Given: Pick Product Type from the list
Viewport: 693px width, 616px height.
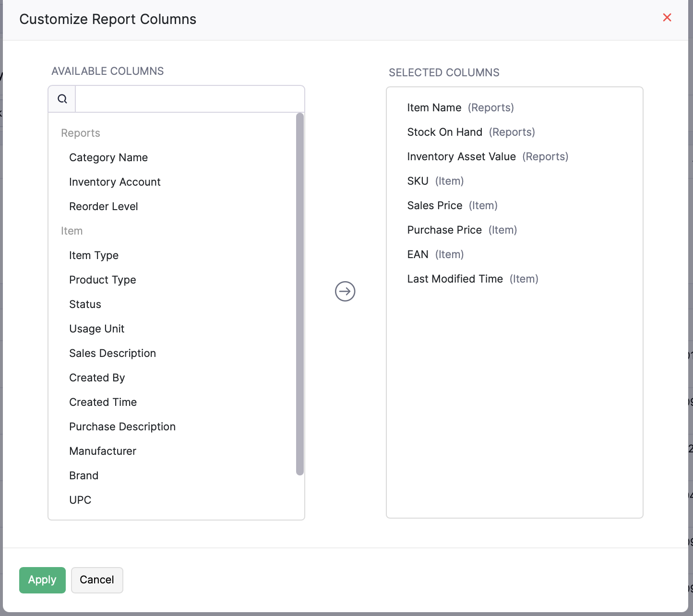Looking at the screenshot, I should click(x=103, y=280).
